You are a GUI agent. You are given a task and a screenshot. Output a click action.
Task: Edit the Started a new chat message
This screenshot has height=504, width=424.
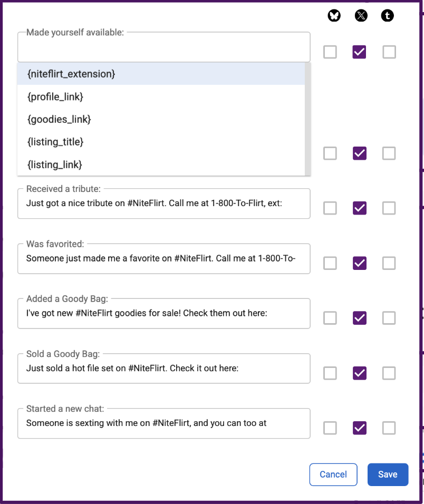point(164,423)
